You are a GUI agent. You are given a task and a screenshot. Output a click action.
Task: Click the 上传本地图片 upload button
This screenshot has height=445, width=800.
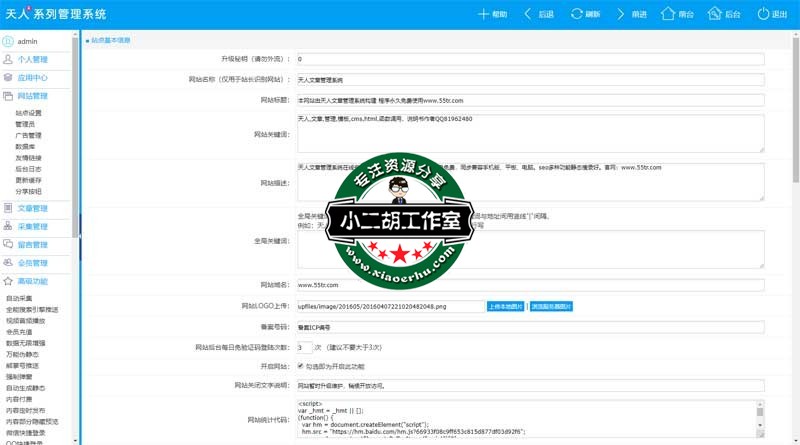(506, 306)
